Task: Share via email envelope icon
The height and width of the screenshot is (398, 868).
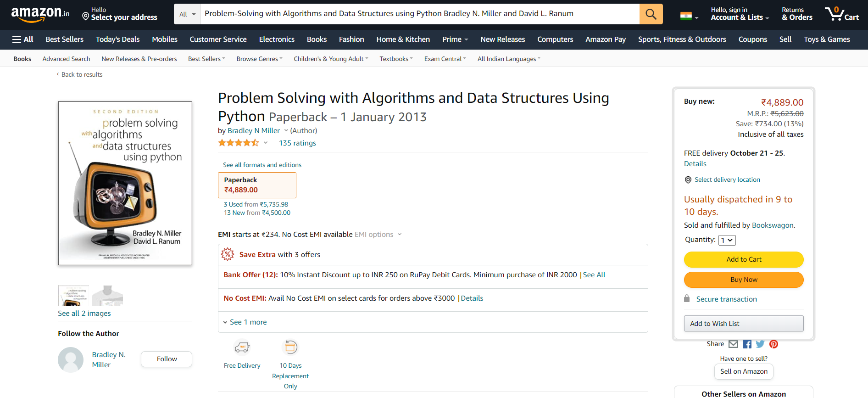Action: point(733,344)
